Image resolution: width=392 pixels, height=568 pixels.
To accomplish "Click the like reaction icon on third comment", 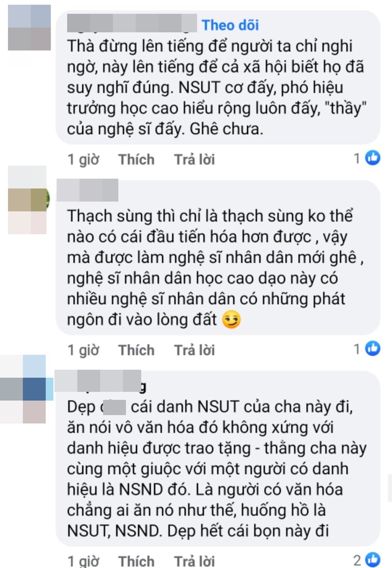I will tap(373, 559).
